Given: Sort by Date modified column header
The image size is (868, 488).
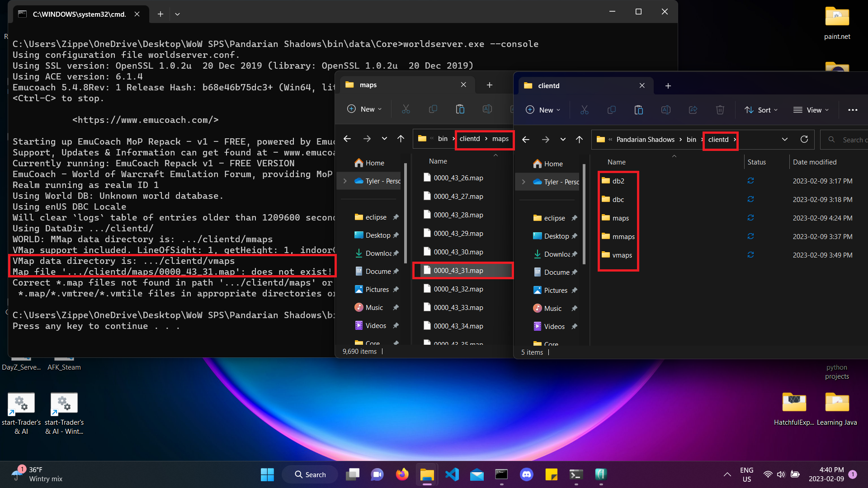Looking at the screenshot, I should [x=815, y=162].
